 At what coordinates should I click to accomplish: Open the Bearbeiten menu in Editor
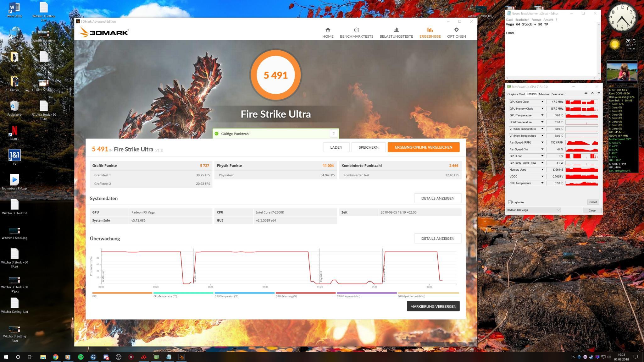[522, 19]
